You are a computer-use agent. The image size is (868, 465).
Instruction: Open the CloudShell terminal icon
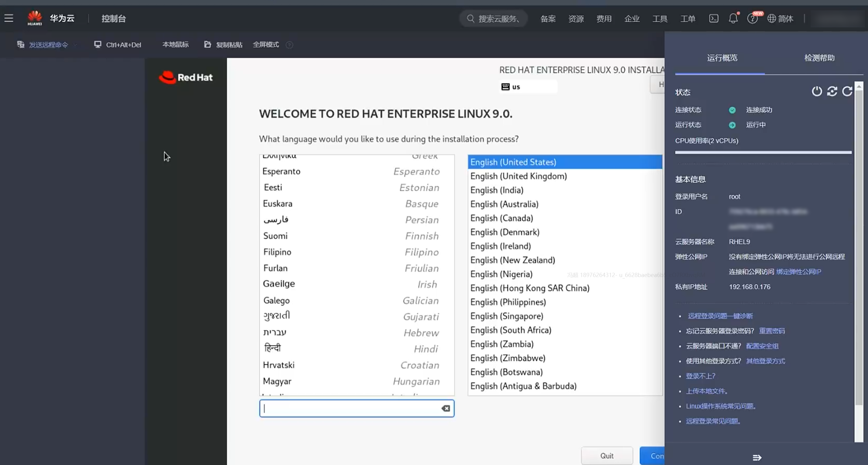coord(713,18)
